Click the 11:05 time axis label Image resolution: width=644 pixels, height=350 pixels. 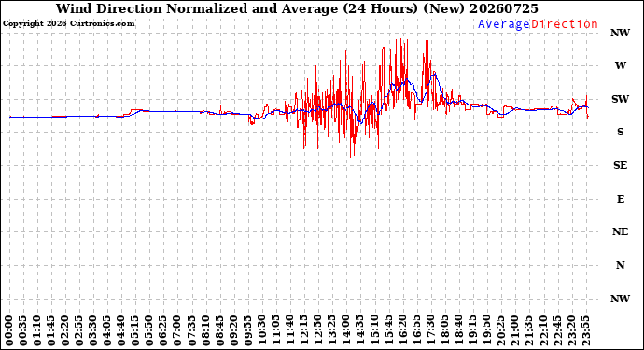tap(275, 330)
